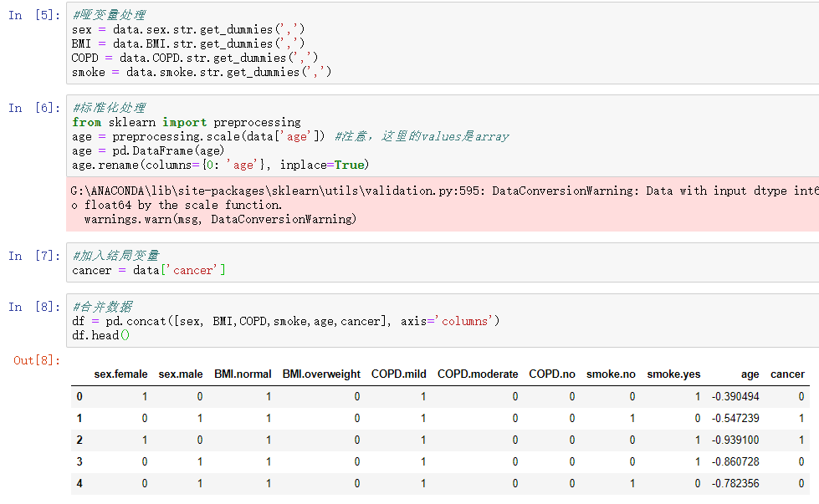Click the cancer column header
Viewport: 819px width, 504px height.
click(x=787, y=374)
